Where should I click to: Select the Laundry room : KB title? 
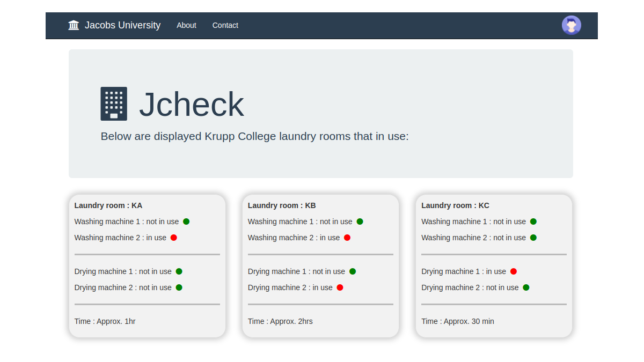[x=282, y=205]
